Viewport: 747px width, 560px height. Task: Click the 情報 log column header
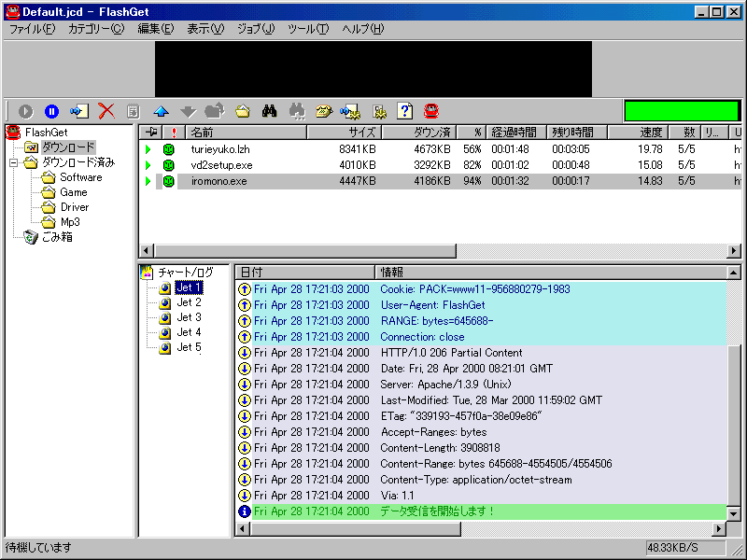[551, 273]
